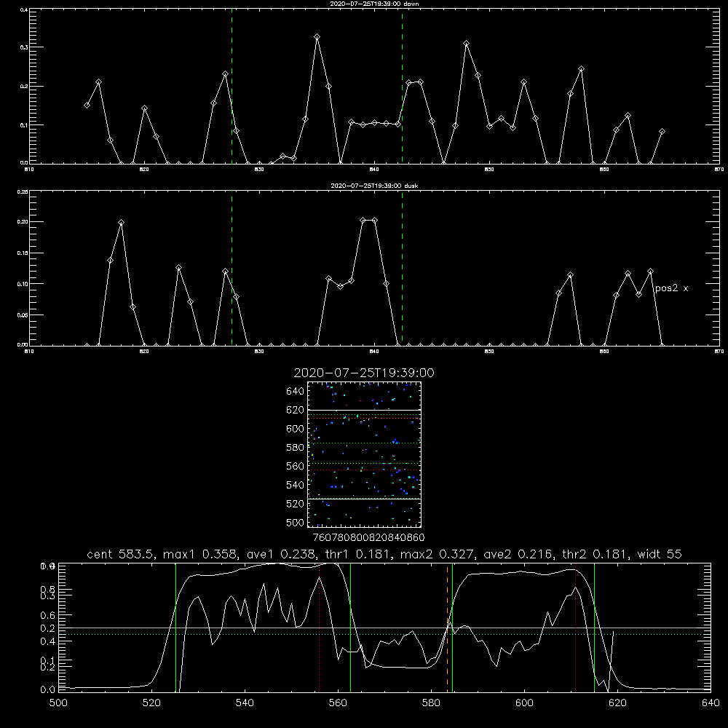The image size is (728, 728).
Task: Click the 500 label on the color image y-axis
Action: pos(296,522)
